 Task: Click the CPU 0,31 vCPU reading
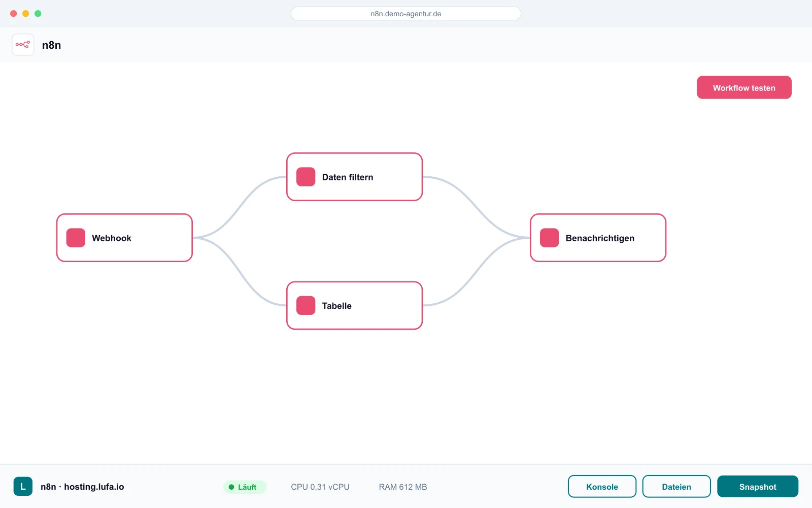click(x=320, y=487)
